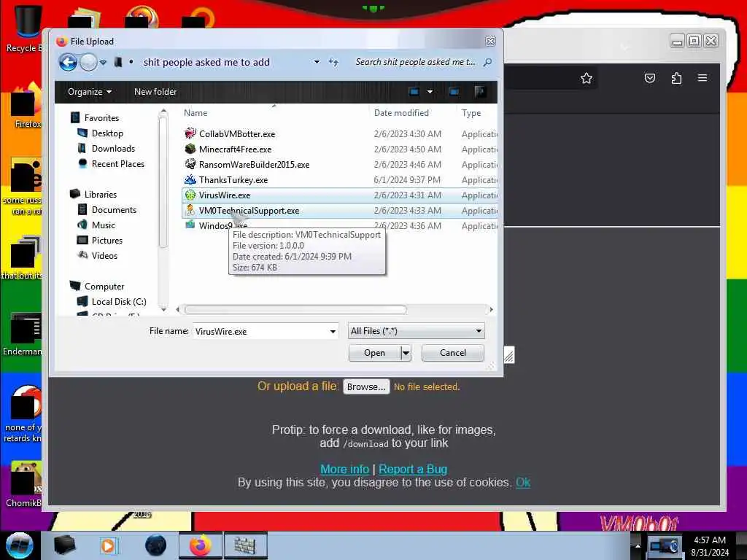
Task: Open the All Files (*.*) filter dropdown
Action: (x=416, y=331)
